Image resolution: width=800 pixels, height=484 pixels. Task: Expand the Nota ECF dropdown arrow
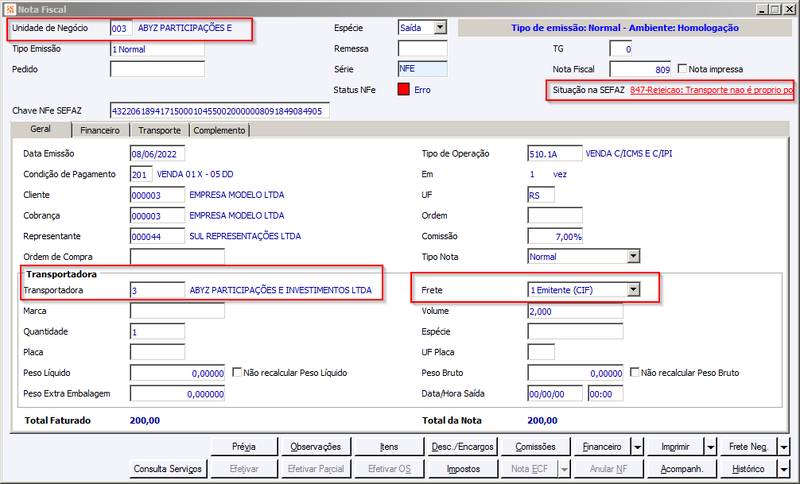pos(564,469)
